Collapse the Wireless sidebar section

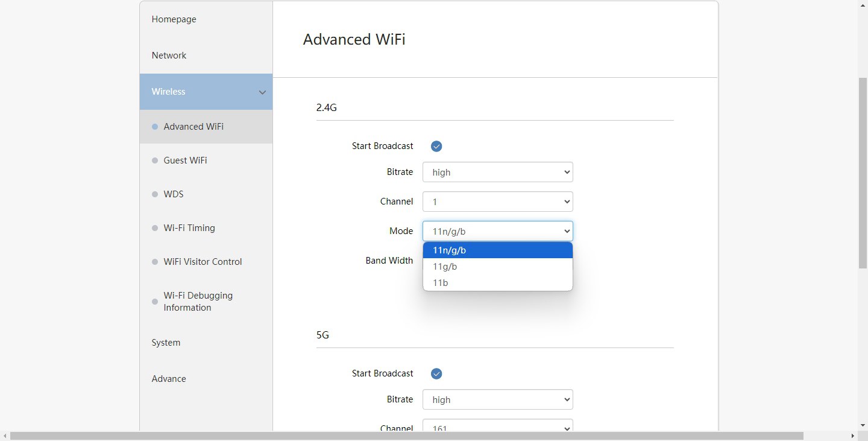coord(206,92)
